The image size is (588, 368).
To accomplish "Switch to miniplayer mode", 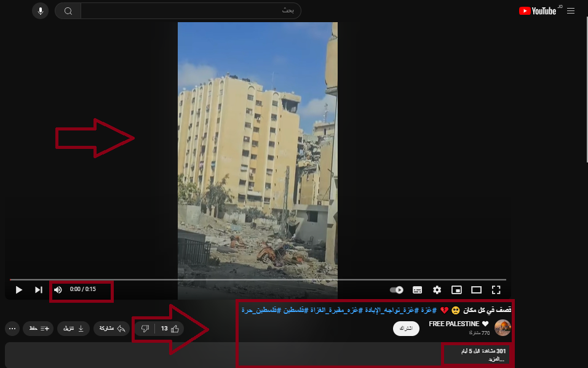I will (456, 290).
